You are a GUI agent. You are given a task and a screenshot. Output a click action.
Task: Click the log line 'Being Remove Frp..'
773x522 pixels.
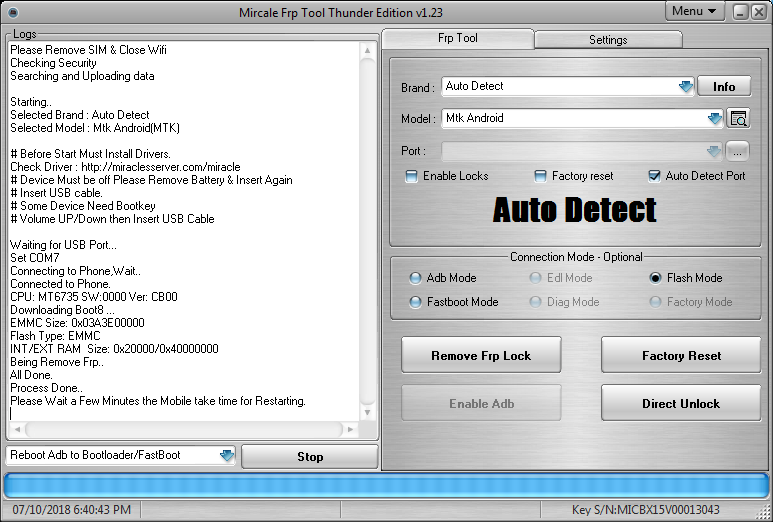pyautogui.click(x=57, y=362)
